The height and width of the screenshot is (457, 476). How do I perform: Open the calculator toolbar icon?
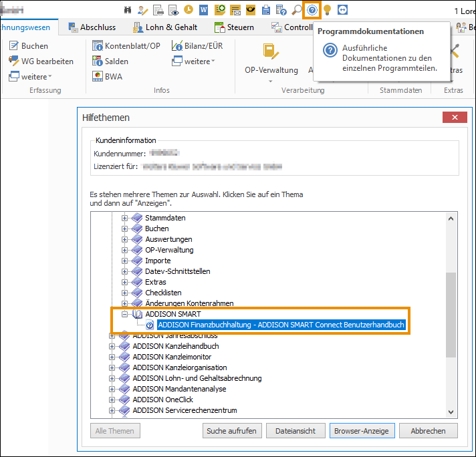click(x=266, y=10)
